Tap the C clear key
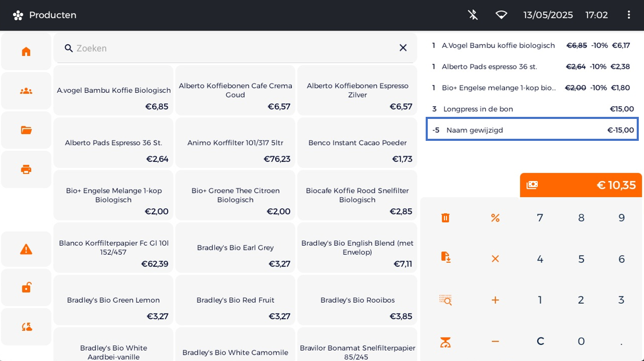Image resolution: width=644 pixels, height=361 pixels. click(540, 341)
